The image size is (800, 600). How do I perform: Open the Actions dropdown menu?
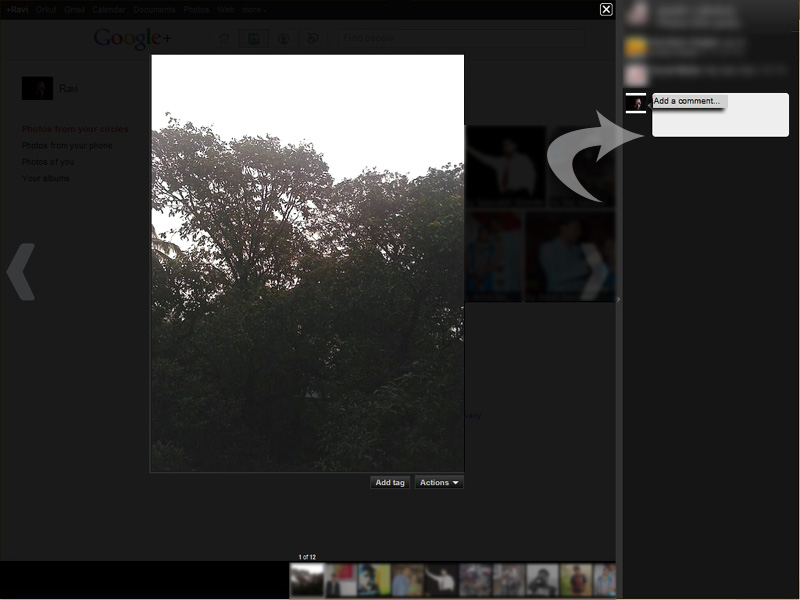click(439, 482)
